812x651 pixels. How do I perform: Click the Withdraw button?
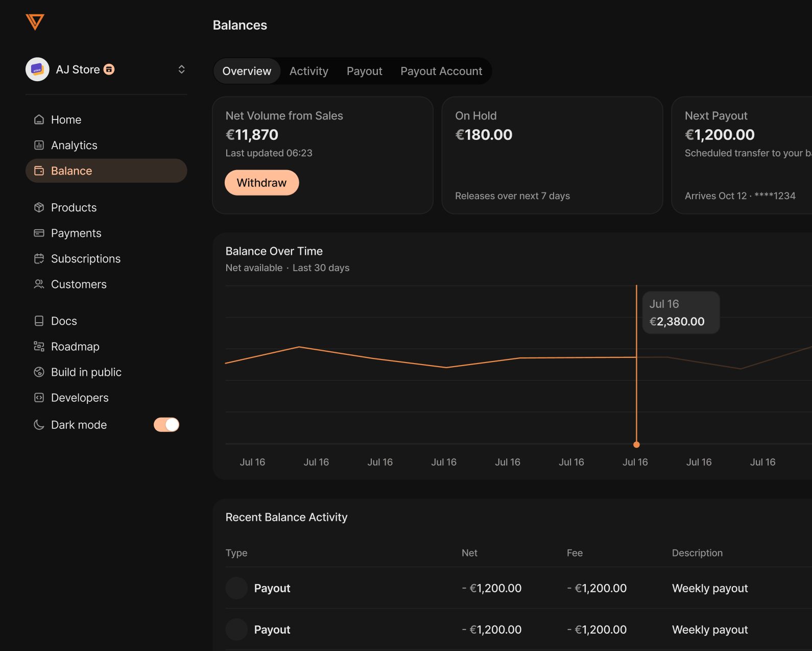(261, 183)
